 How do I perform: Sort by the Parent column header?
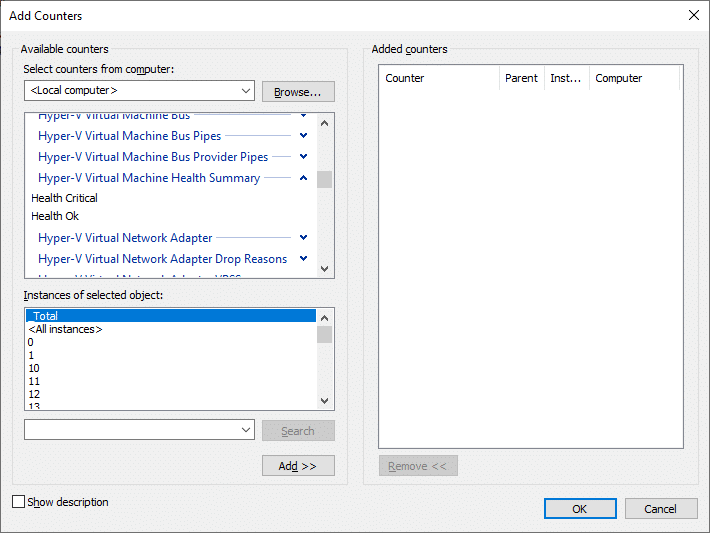tap(522, 78)
